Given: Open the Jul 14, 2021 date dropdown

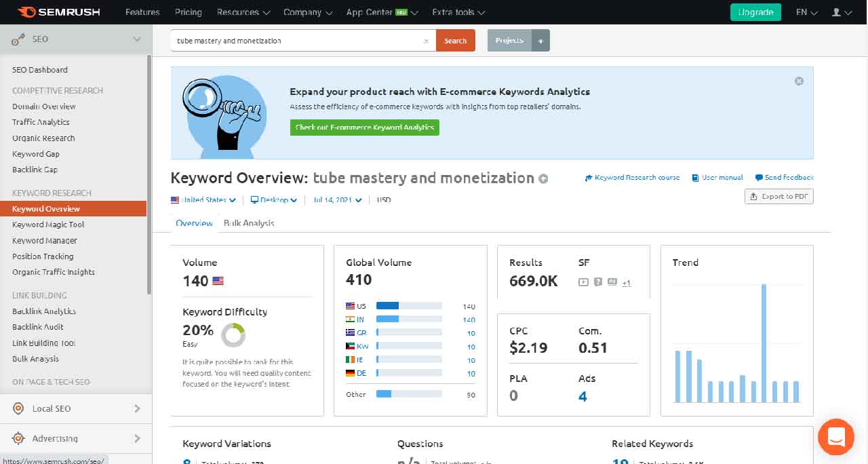Looking at the screenshot, I should [338, 200].
